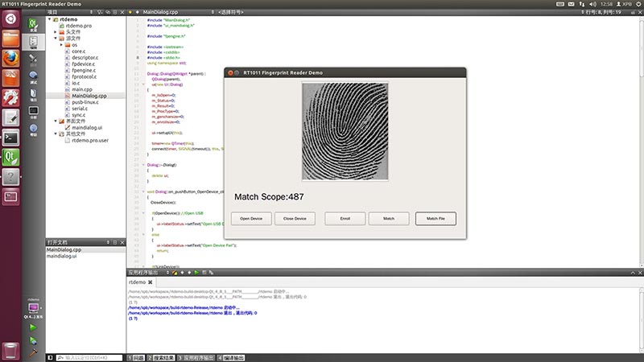Image resolution: width=644 pixels, height=362 pixels.
Task: Click the network indicator icon
Action: click(x=582, y=4)
